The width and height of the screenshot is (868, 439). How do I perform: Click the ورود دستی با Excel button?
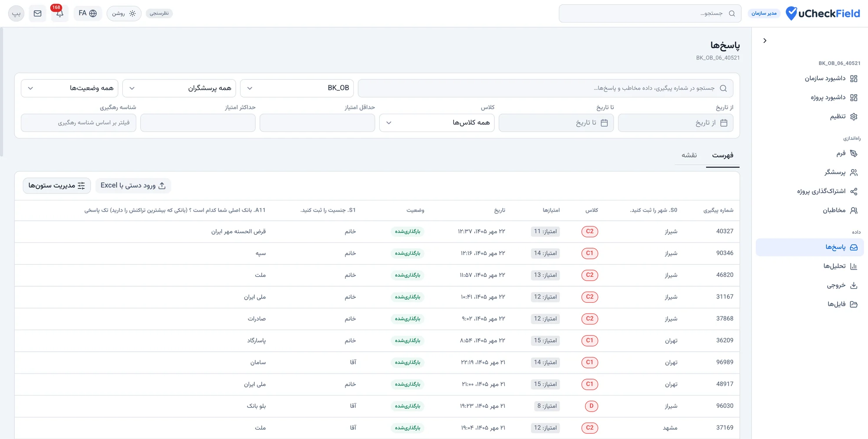coord(133,186)
